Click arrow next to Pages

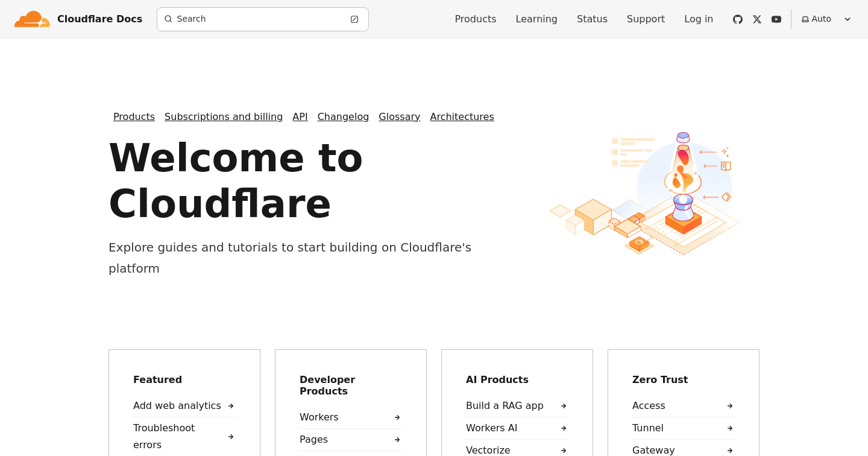[397, 440]
